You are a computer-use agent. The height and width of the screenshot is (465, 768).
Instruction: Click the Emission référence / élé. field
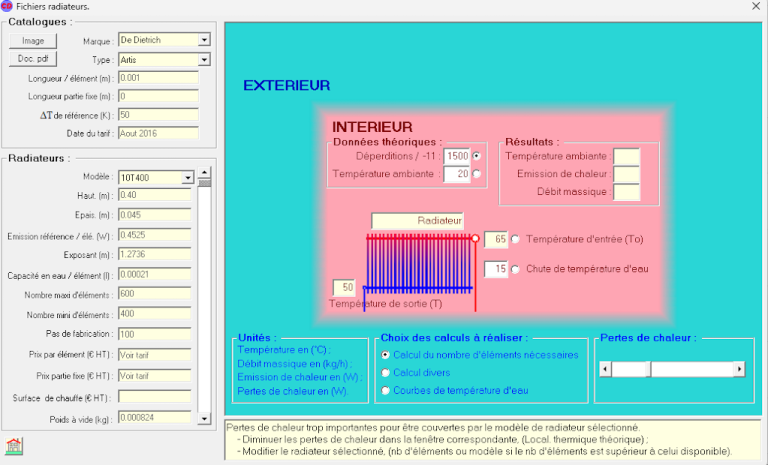155,235
